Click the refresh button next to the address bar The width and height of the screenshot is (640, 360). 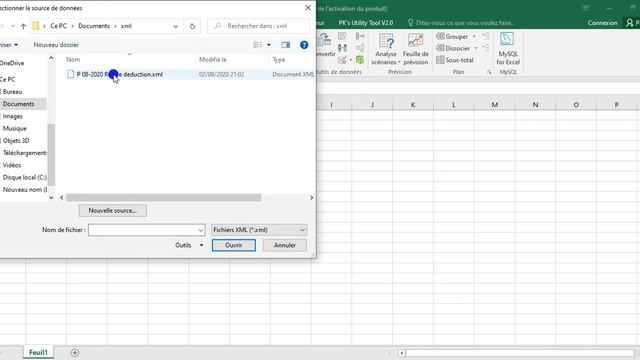click(192, 26)
